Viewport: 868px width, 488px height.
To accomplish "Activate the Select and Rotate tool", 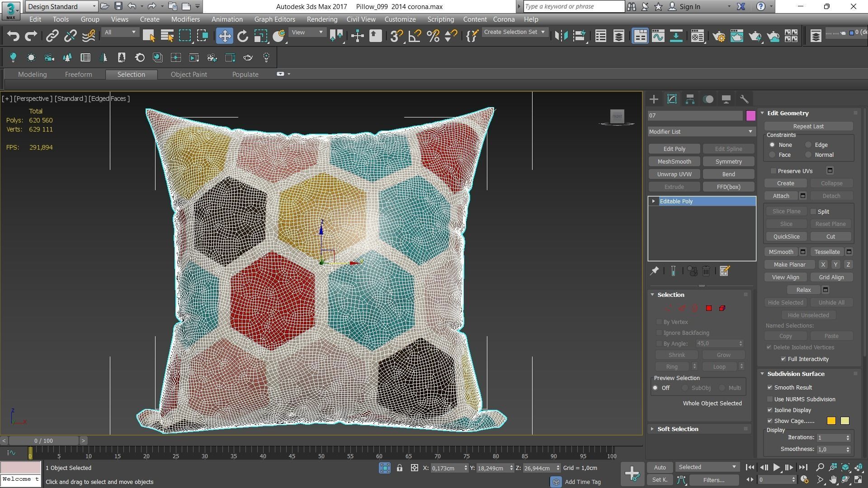I will click(243, 36).
